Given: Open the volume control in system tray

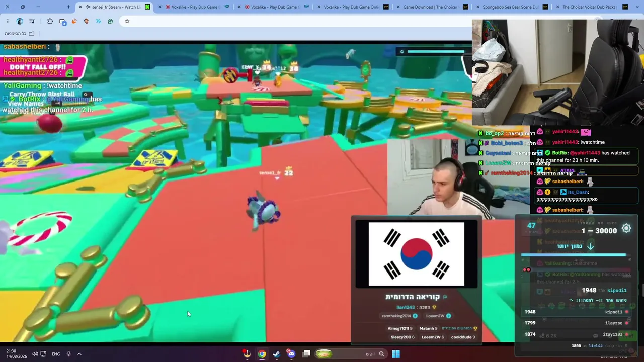Looking at the screenshot, I should [35, 354].
